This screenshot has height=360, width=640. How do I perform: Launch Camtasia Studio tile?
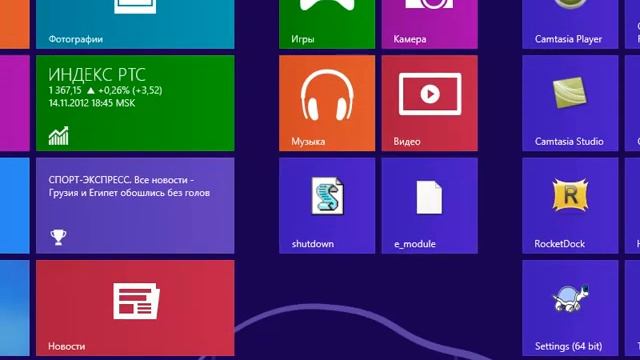click(x=570, y=103)
